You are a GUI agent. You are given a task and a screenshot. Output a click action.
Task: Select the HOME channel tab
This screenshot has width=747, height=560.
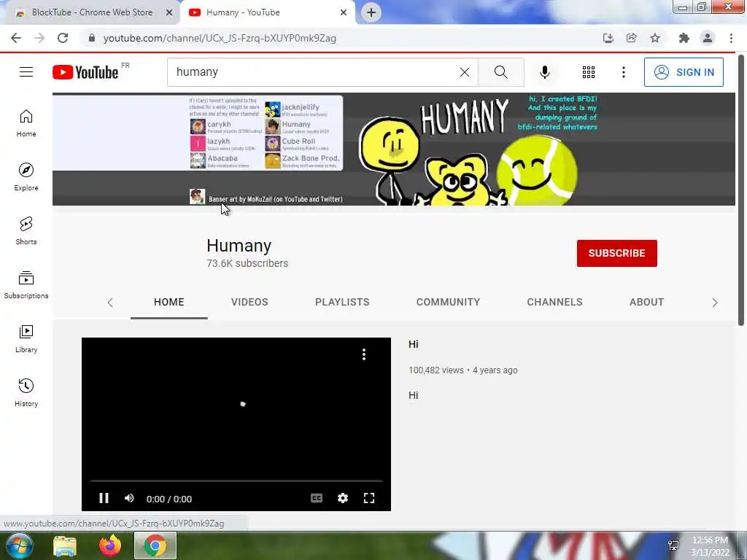pyautogui.click(x=169, y=302)
